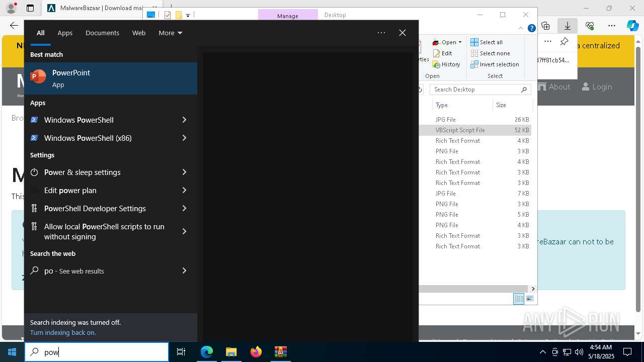Open Edge browser essentials icon
This screenshot has width=644, height=362.
pyautogui.click(x=590, y=26)
